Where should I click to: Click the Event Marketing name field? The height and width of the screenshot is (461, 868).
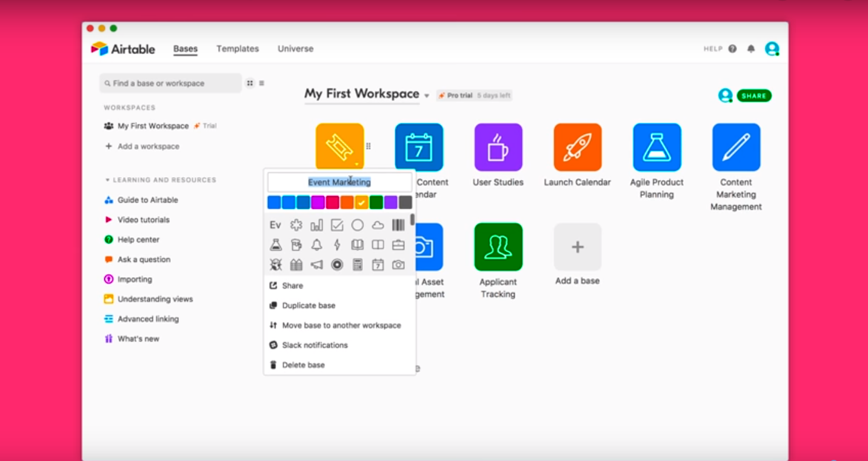tap(339, 182)
